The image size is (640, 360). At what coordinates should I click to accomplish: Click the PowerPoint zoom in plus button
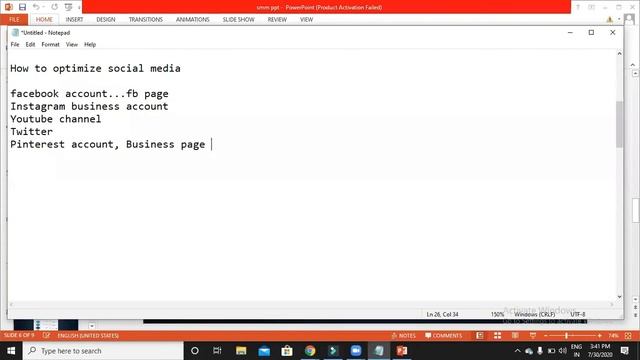599,336
